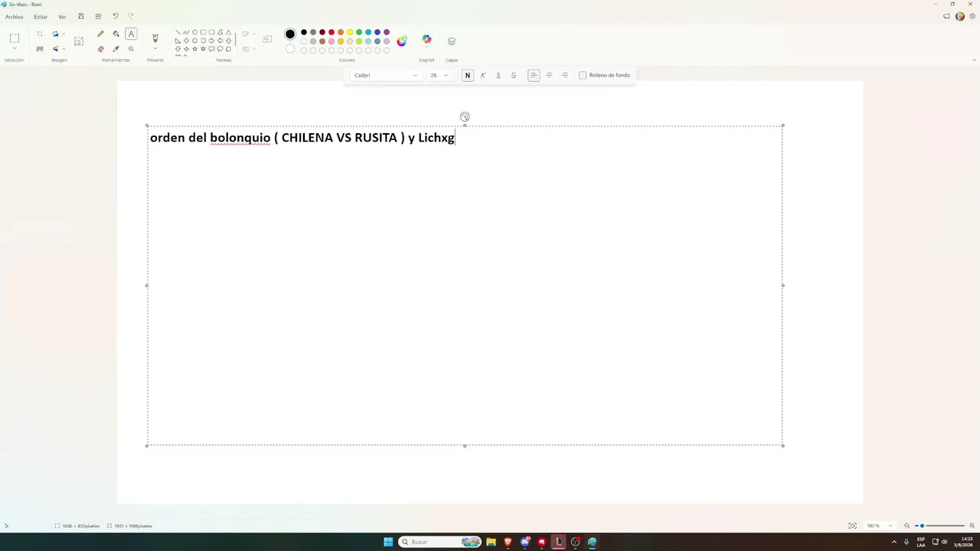The height and width of the screenshot is (551, 980).
Task: Click the zoom in magnifier
Action: (972, 526)
